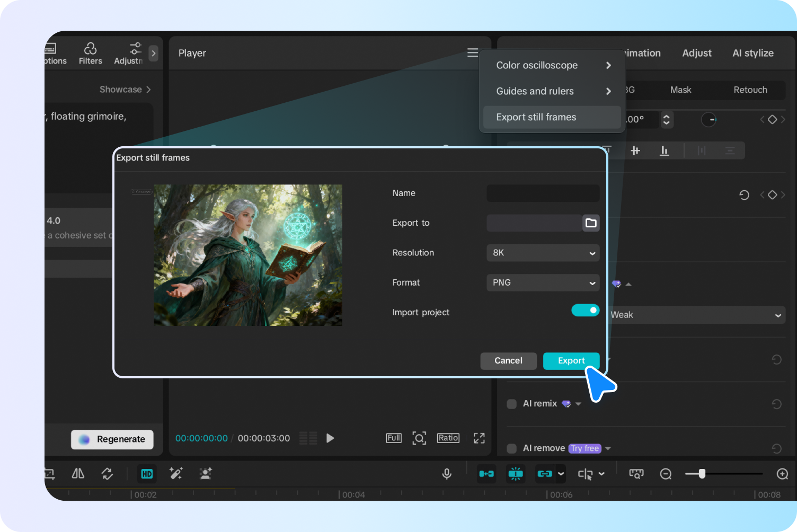
Task: Select the HD quality toggle icon
Action: click(147, 474)
